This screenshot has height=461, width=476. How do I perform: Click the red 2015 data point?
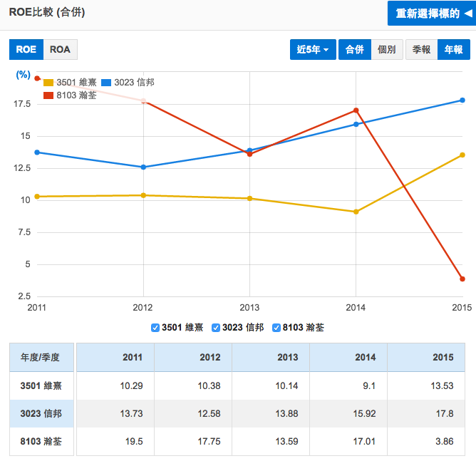click(462, 279)
